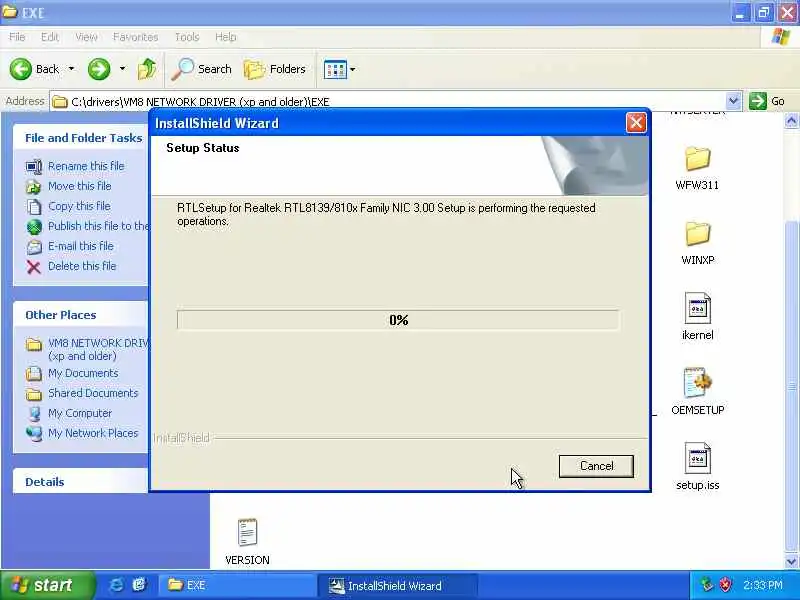
Task: Open the Forward history dropdown arrow
Action: click(122, 69)
